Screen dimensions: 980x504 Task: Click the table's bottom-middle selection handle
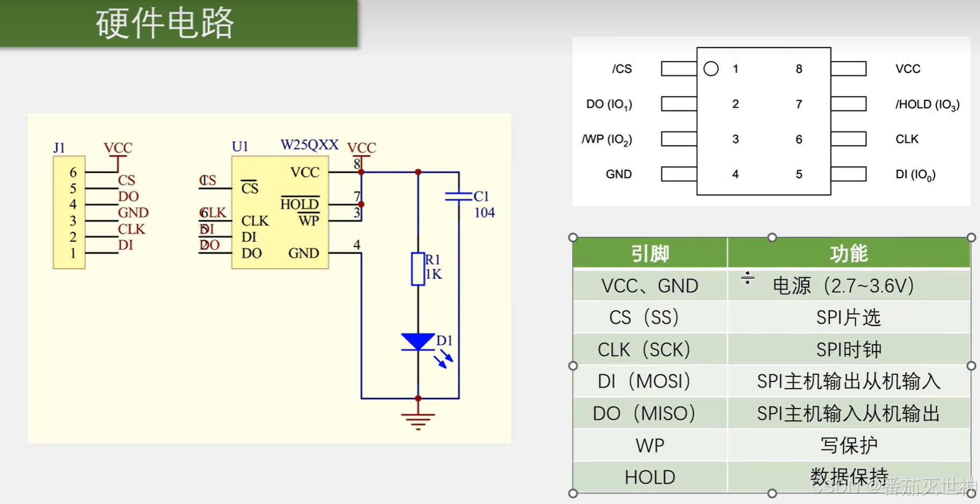click(x=772, y=493)
